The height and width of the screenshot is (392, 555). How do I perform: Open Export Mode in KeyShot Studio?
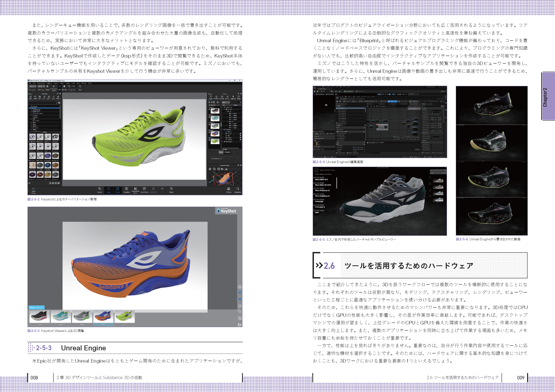tap(144, 190)
